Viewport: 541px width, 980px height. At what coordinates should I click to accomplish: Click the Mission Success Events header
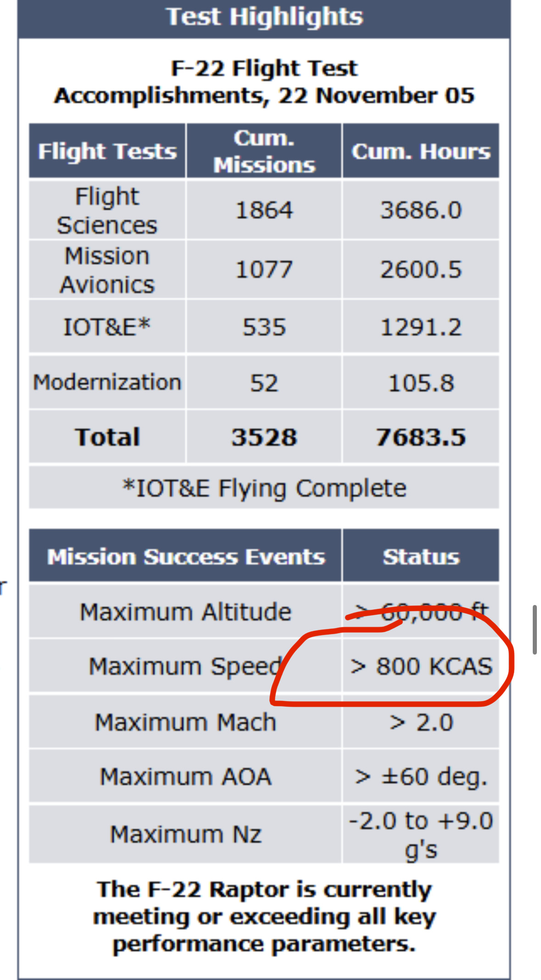point(185,556)
